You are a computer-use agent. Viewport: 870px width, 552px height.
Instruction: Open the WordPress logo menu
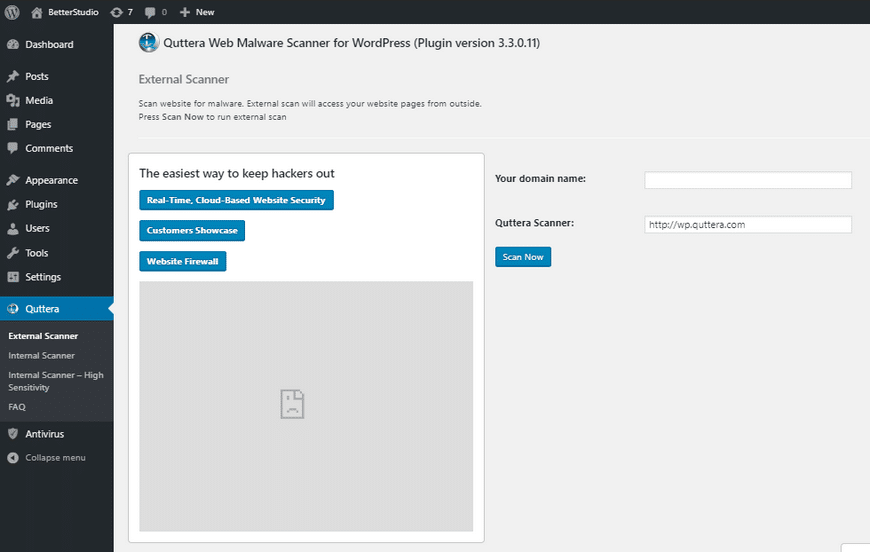point(12,12)
